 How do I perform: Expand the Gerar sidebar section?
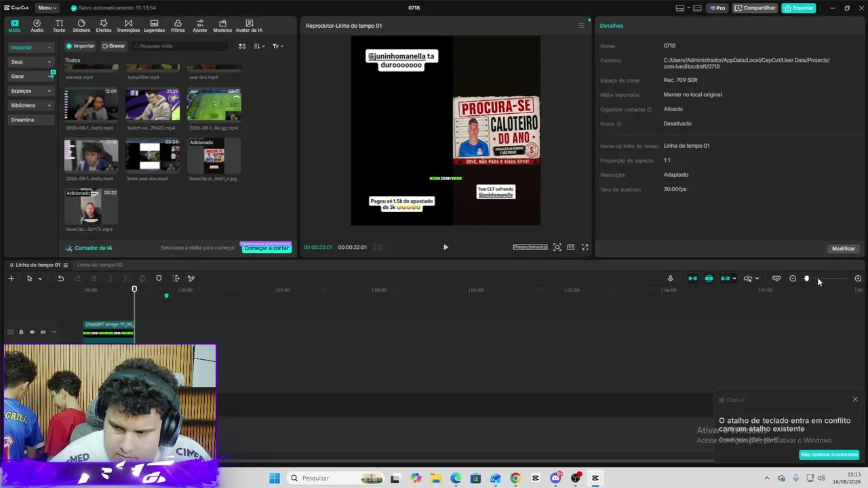click(x=31, y=77)
